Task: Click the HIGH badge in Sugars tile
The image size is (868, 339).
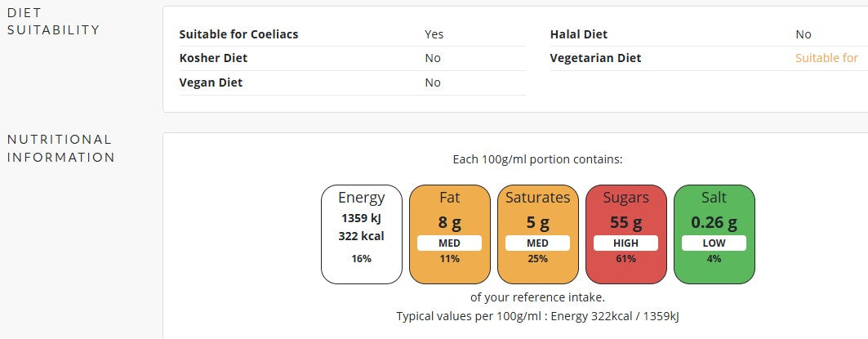Action: 625,243
